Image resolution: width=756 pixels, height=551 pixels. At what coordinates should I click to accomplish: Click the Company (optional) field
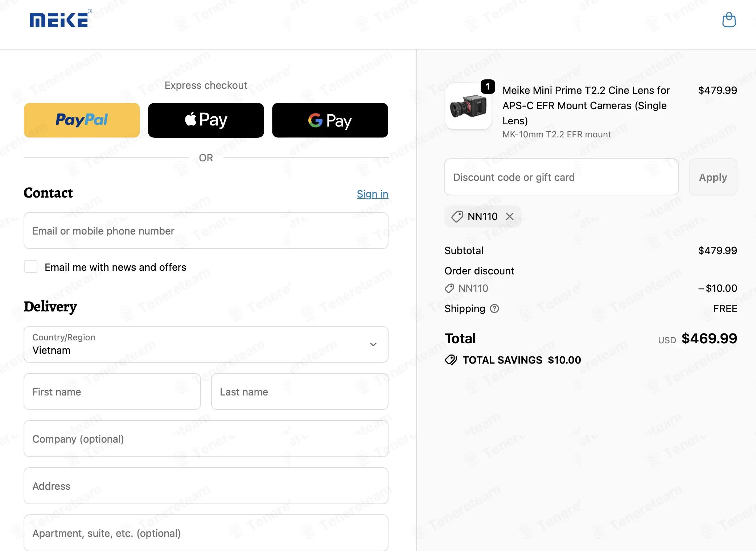pos(206,439)
